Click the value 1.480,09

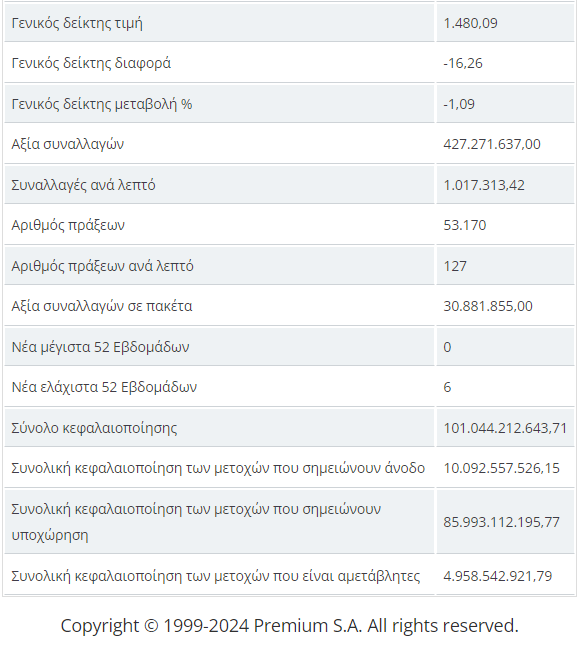click(x=470, y=23)
